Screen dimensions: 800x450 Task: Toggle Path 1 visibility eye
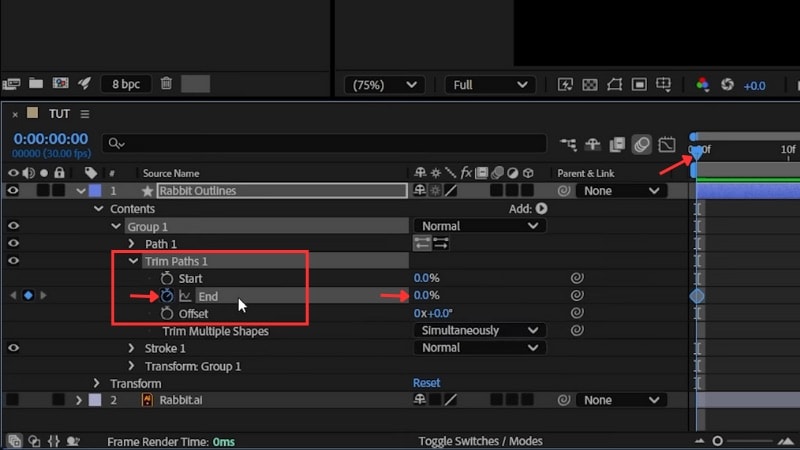point(13,243)
